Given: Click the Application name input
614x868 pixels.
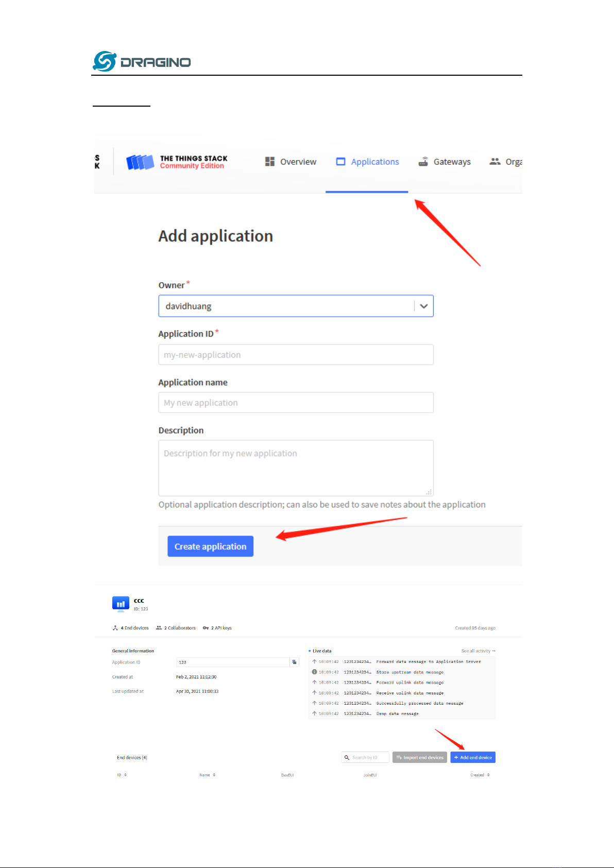Looking at the screenshot, I should tap(296, 402).
